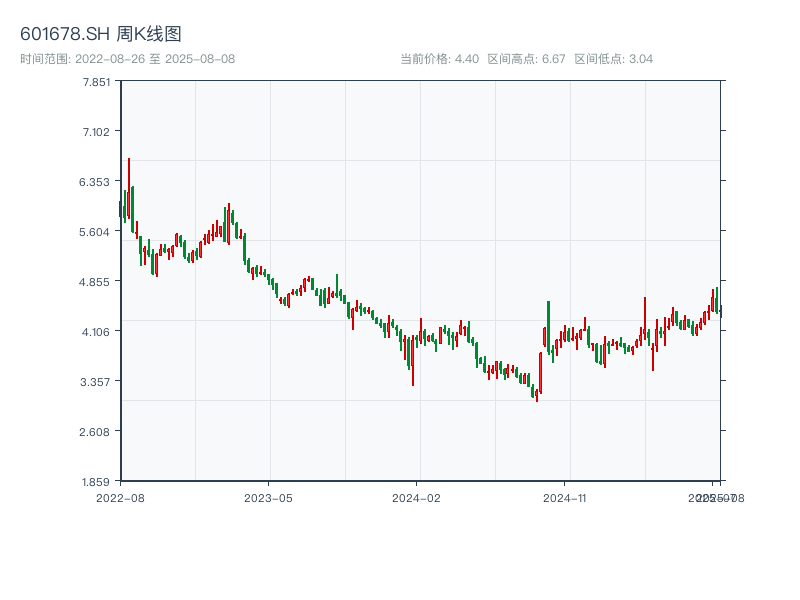Click the 601678.SH weekly K-line chart title
The height and width of the screenshot is (600, 800).
[101, 35]
